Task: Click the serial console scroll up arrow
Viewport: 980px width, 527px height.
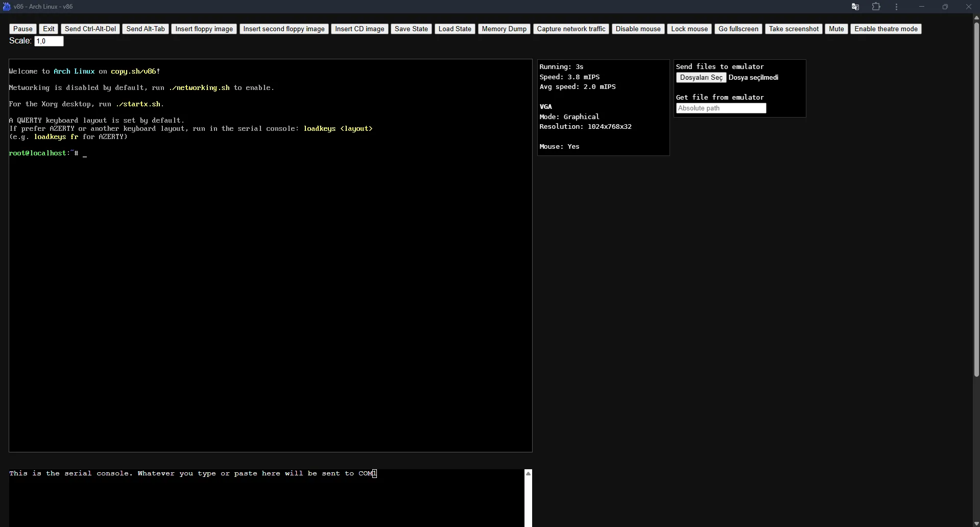Action: tap(529, 473)
